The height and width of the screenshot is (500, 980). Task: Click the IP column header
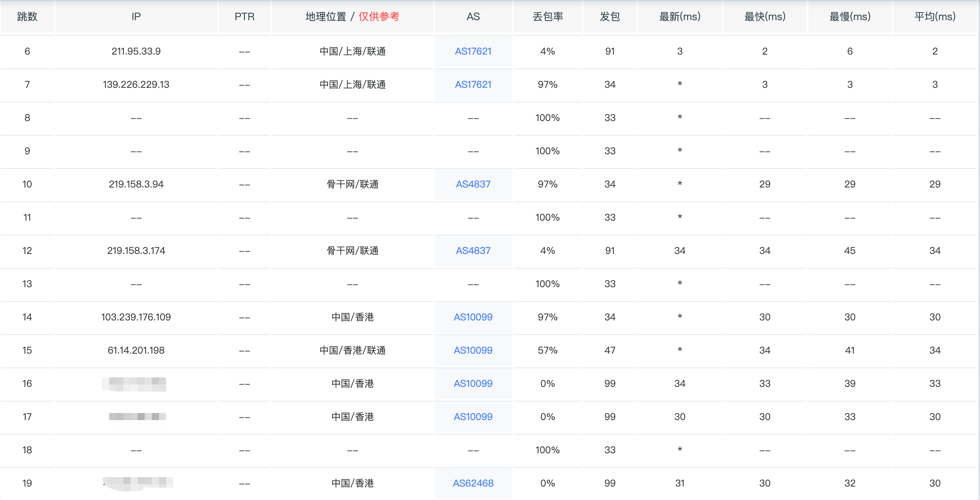(136, 17)
